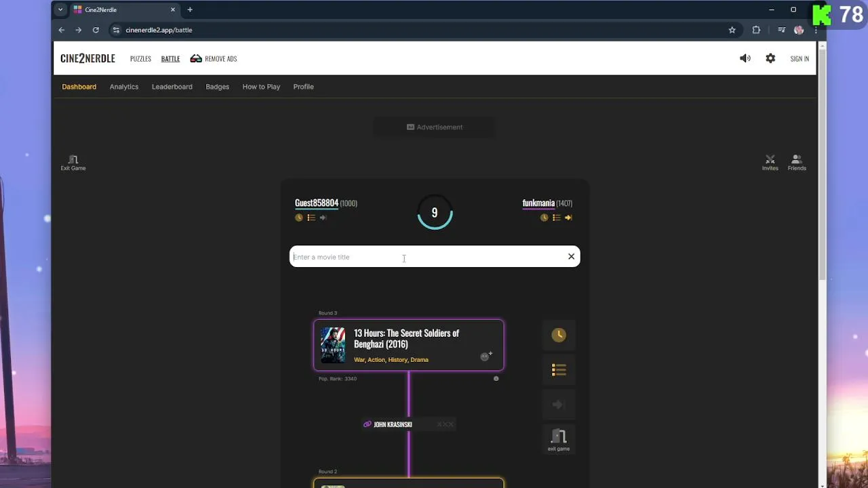
Task: Click the funkmania player name
Action: [538, 203]
